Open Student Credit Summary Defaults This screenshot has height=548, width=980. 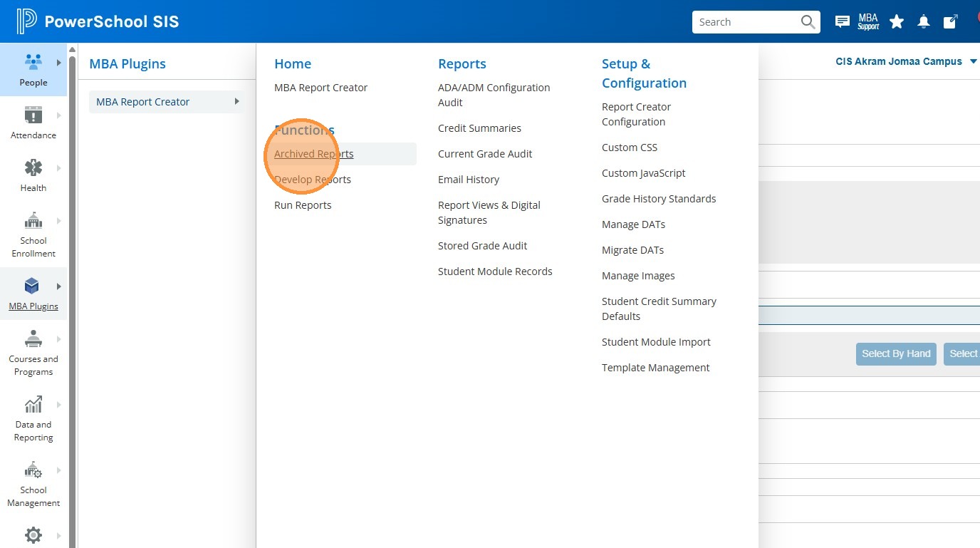pos(659,309)
